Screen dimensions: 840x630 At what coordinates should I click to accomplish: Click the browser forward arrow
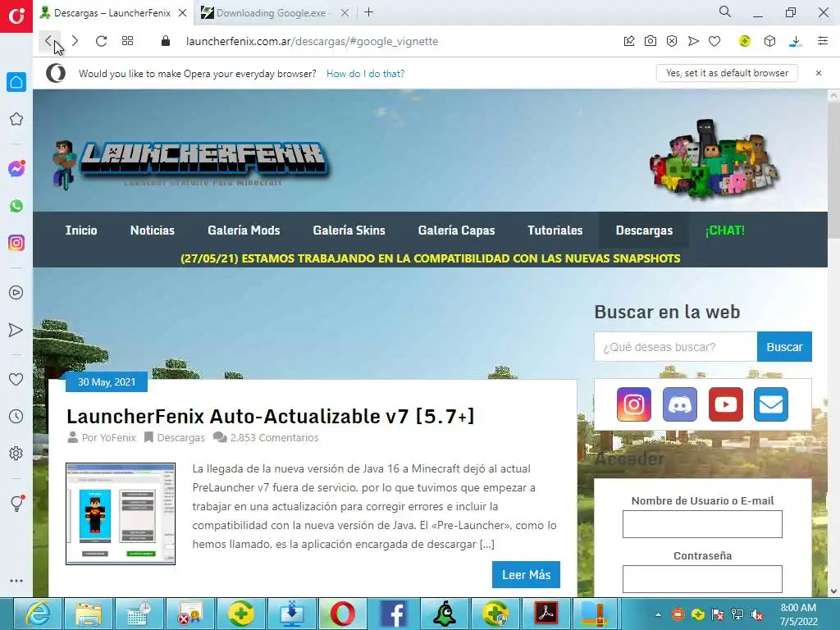(x=75, y=41)
